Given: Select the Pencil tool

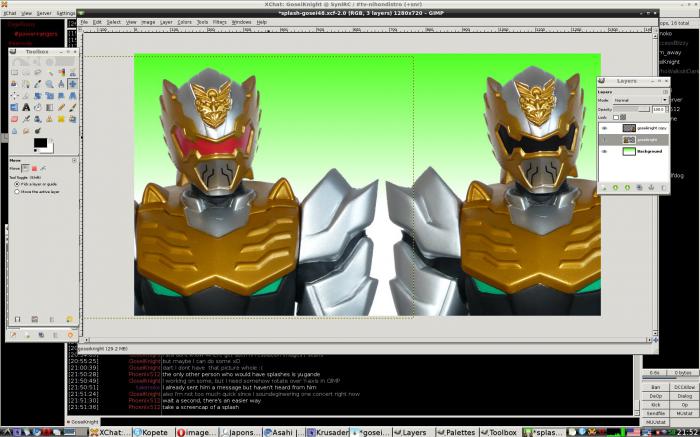Looking at the screenshot, I should tap(61, 107).
